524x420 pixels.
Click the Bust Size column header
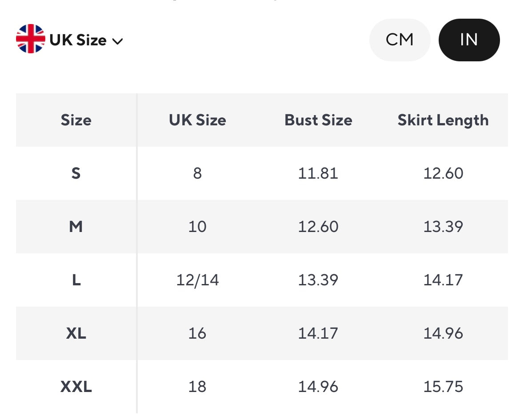[x=318, y=120]
